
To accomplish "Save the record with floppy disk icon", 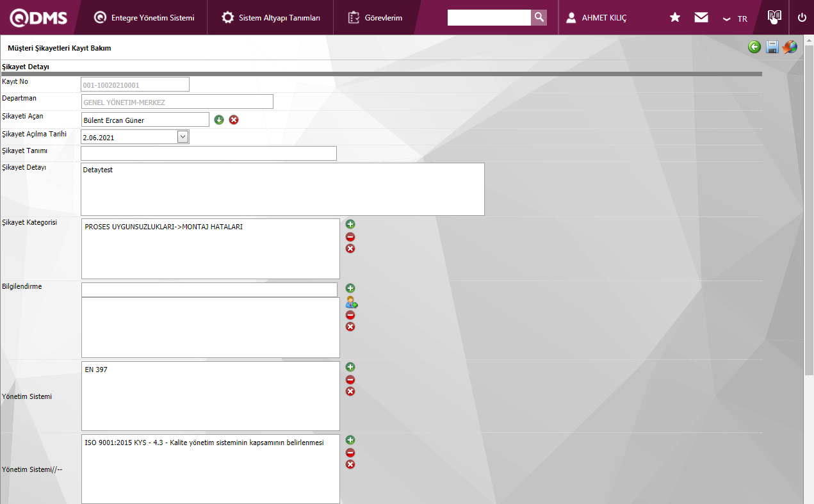I will pos(772,47).
